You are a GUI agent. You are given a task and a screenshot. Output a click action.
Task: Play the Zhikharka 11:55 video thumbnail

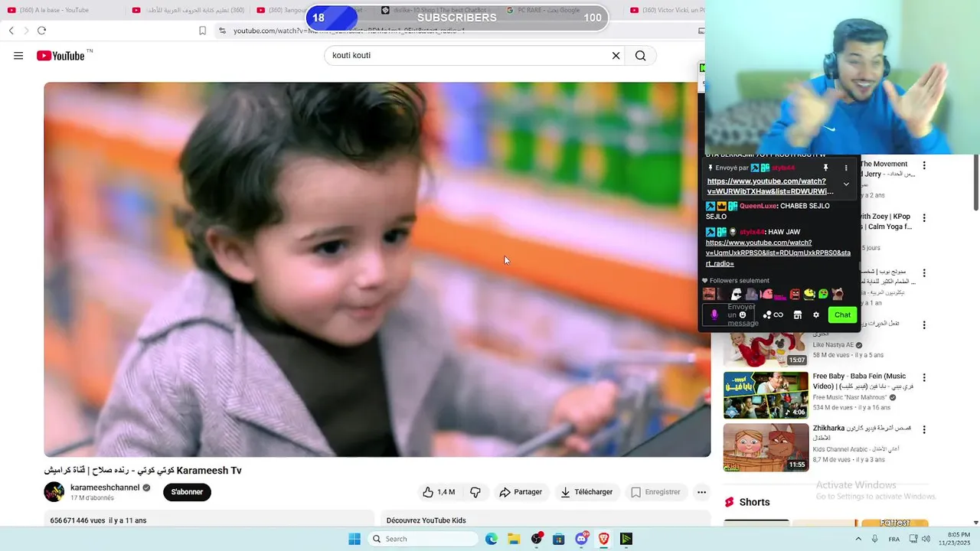[x=766, y=448]
